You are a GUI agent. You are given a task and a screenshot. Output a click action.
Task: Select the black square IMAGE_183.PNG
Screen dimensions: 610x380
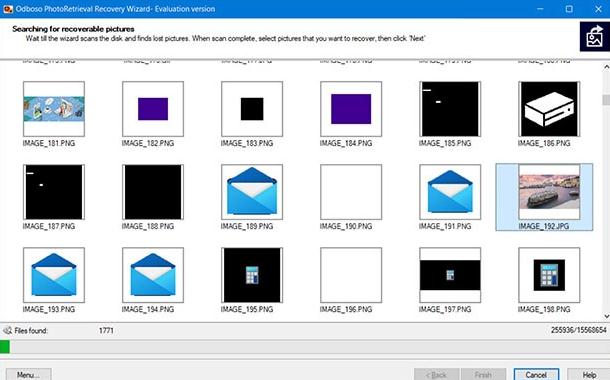click(x=252, y=109)
